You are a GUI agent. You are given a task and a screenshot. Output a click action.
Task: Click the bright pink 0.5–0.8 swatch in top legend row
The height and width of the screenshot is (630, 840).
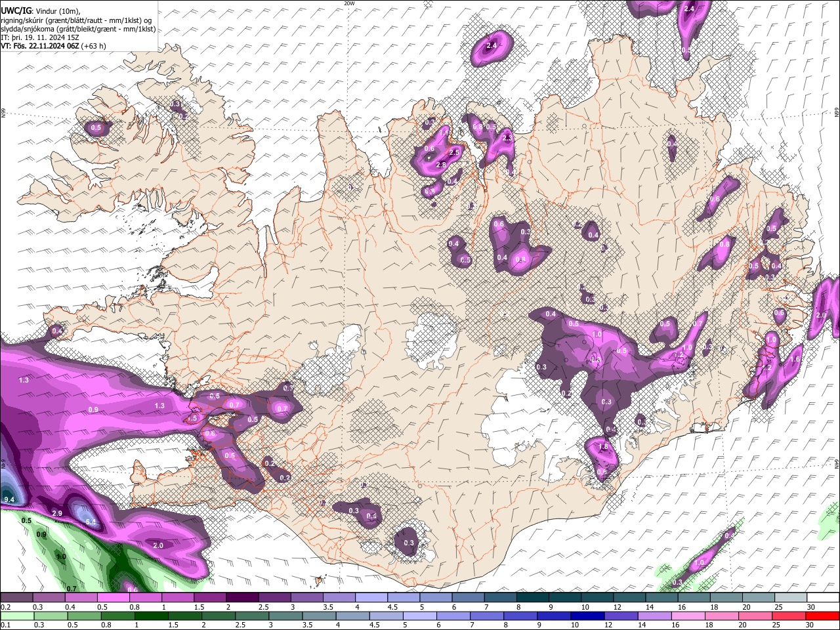click(113, 598)
